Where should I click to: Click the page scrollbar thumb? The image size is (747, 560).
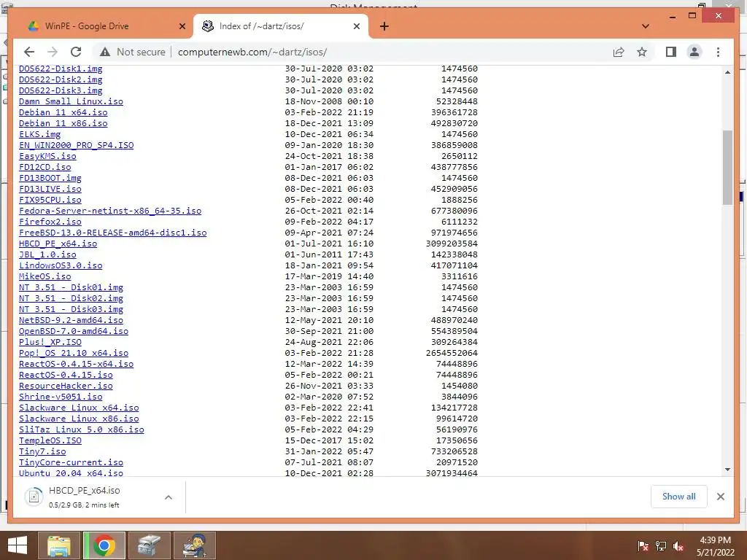coord(727,167)
